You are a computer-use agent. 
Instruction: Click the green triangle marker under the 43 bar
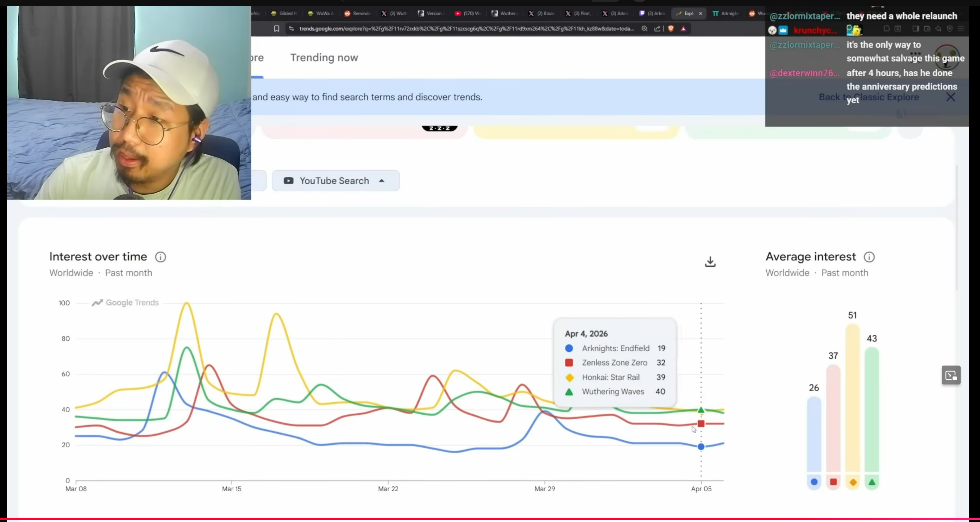(x=872, y=482)
